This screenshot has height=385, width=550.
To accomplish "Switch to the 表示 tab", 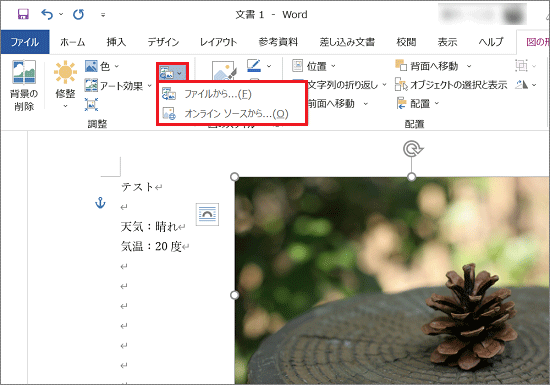I will (x=447, y=42).
